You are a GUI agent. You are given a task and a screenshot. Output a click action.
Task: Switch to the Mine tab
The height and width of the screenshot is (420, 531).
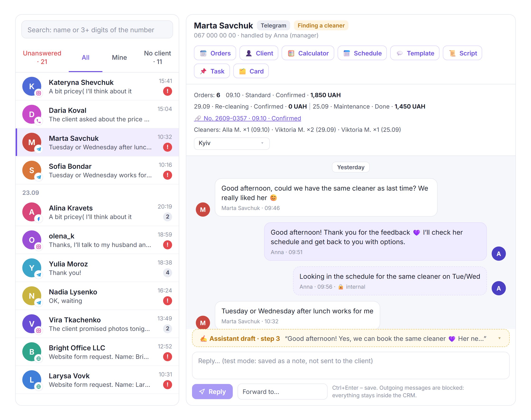119,58
